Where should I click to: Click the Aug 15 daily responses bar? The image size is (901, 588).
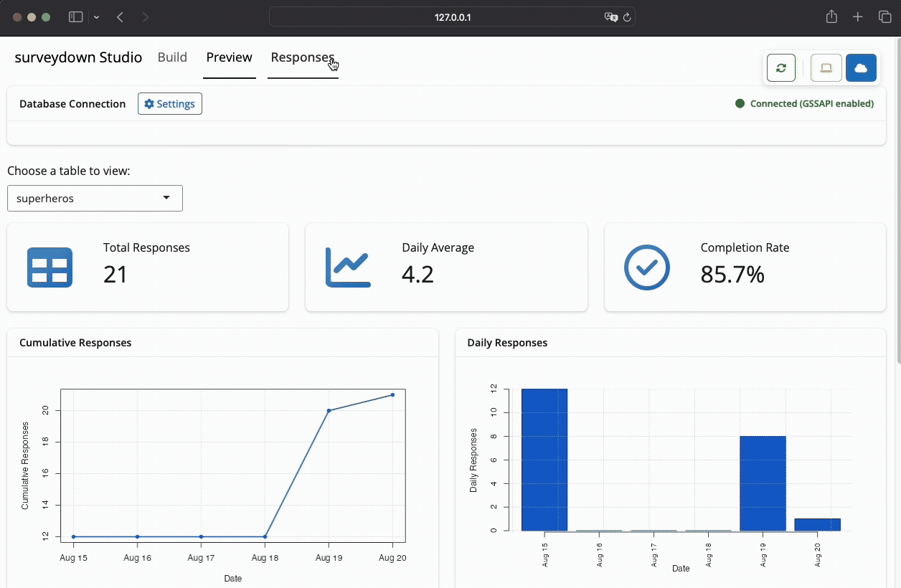tap(544, 459)
